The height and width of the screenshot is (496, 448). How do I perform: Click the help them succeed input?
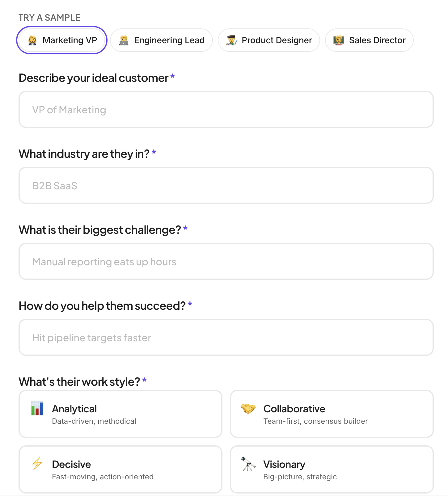226,337
